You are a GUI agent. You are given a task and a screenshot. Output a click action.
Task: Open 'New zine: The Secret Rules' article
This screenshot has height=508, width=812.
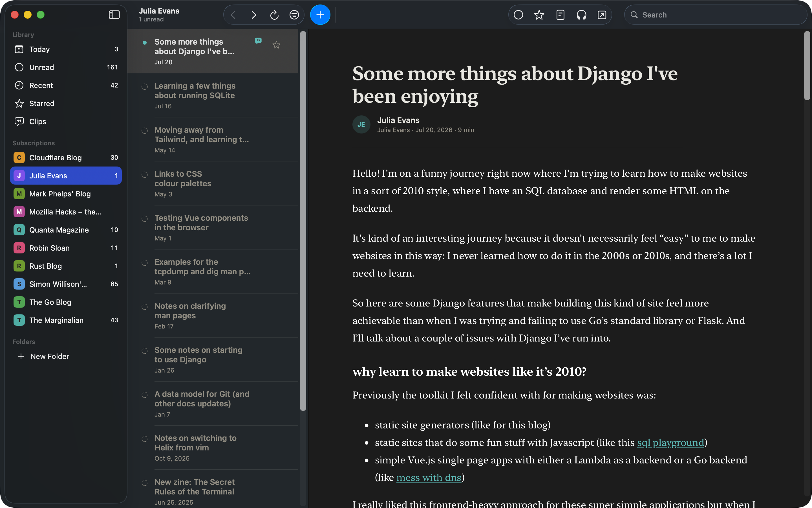213,489
